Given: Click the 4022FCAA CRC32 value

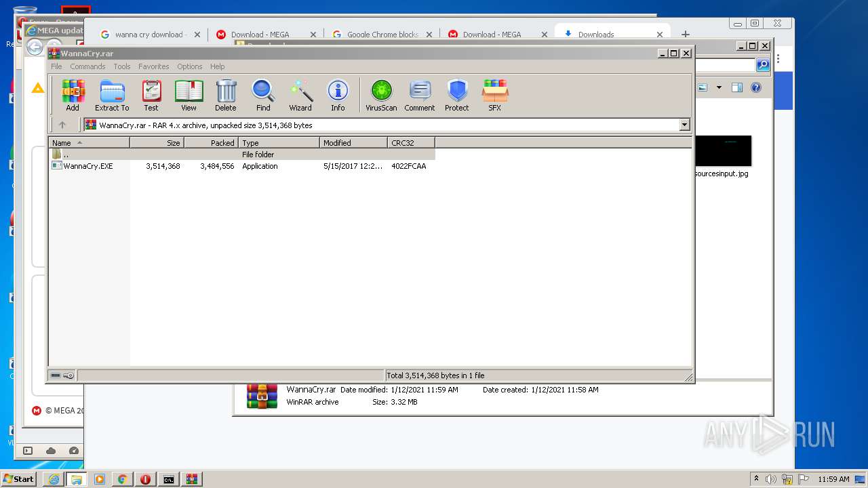Looking at the screenshot, I should pyautogui.click(x=409, y=166).
